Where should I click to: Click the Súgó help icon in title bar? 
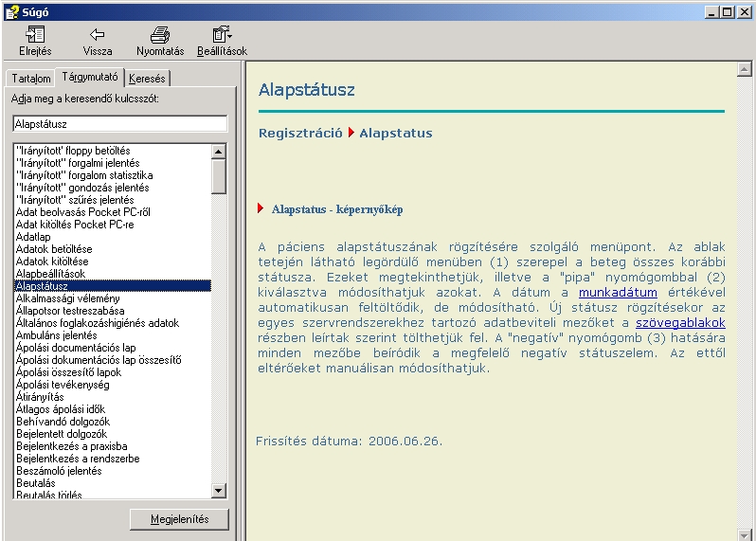coord(10,10)
